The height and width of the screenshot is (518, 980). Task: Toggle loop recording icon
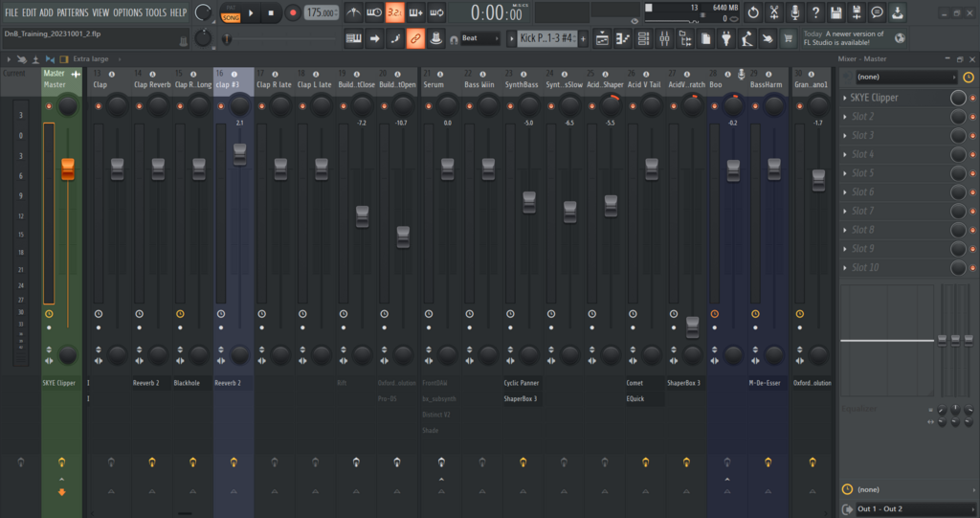pos(436,11)
